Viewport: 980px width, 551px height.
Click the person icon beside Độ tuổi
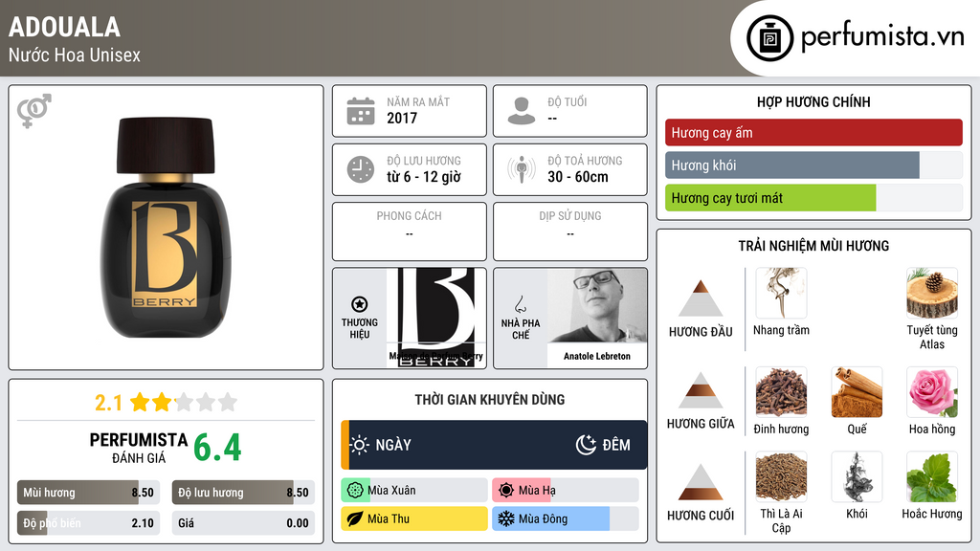pyautogui.click(x=522, y=111)
